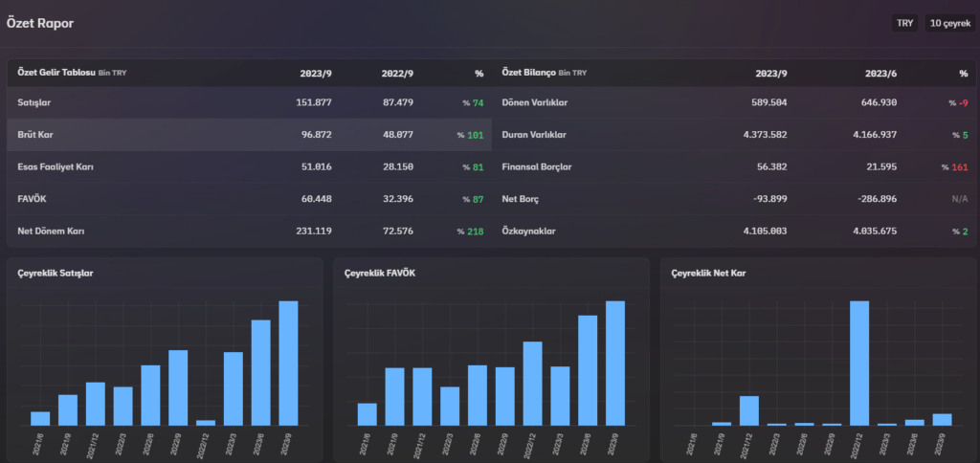This screenshot has height=463, width=980.
Task: Click the Satışlar value 151.877
Action: tap(314, 102)
